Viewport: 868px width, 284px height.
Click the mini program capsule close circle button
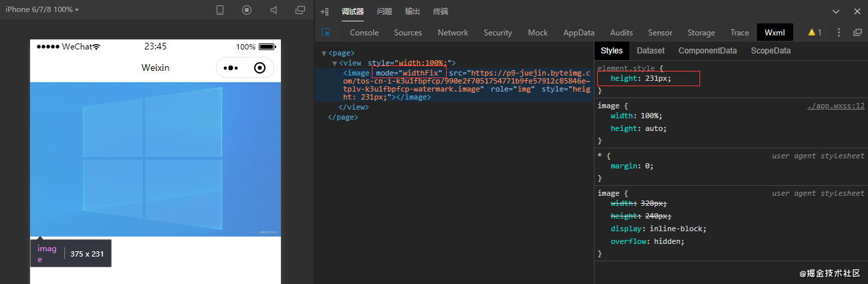pyautogui.click(x=260, y=68)
